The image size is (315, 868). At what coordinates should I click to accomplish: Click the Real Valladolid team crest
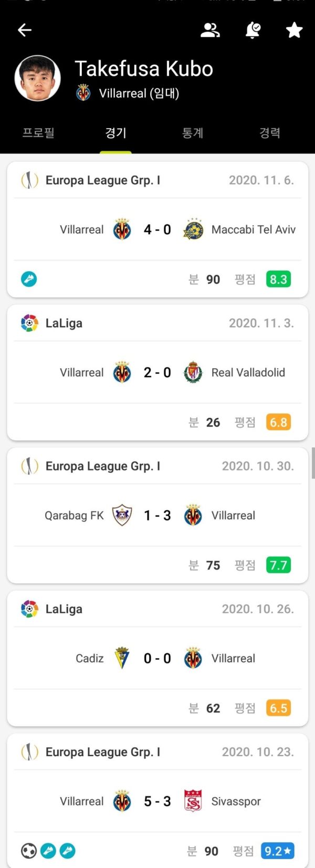tap(193, 373)
